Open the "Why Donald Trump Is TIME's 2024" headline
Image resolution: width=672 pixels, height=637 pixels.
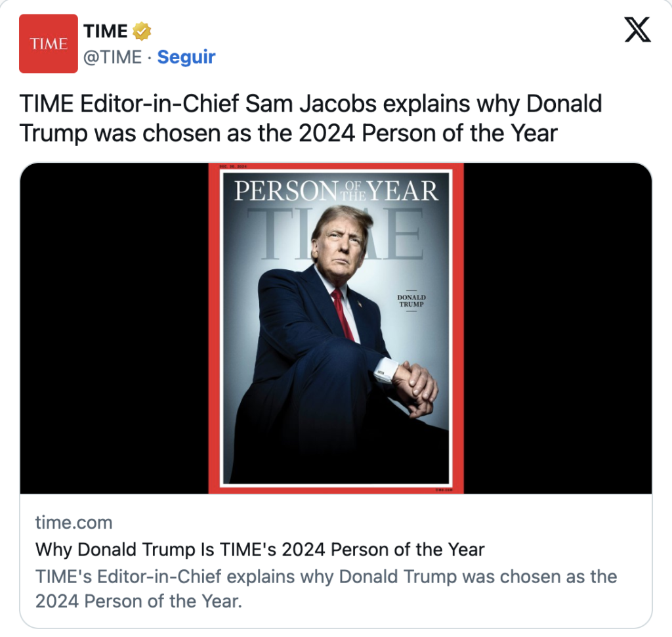pyautogui.click(x=260, y=549)
